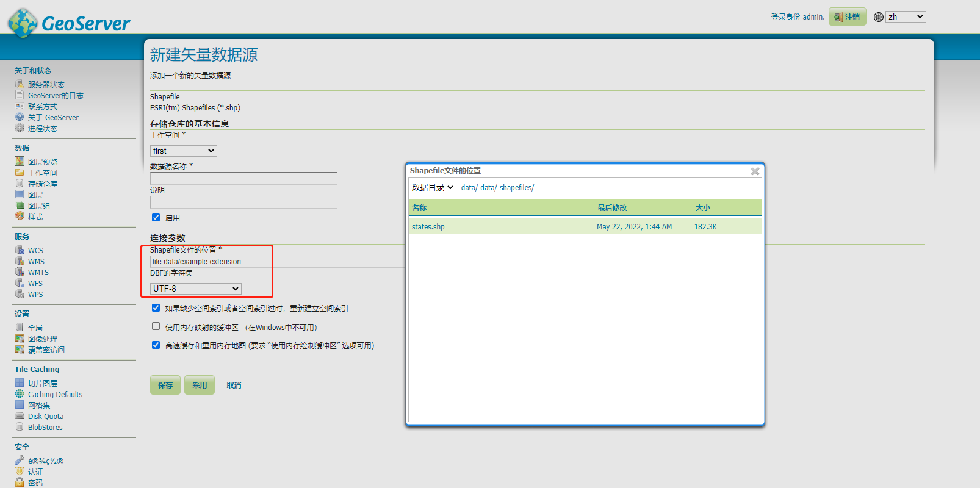Screen dimensions: 980x488
Task: Click the layer groups icon
Action: pos(20,206)
